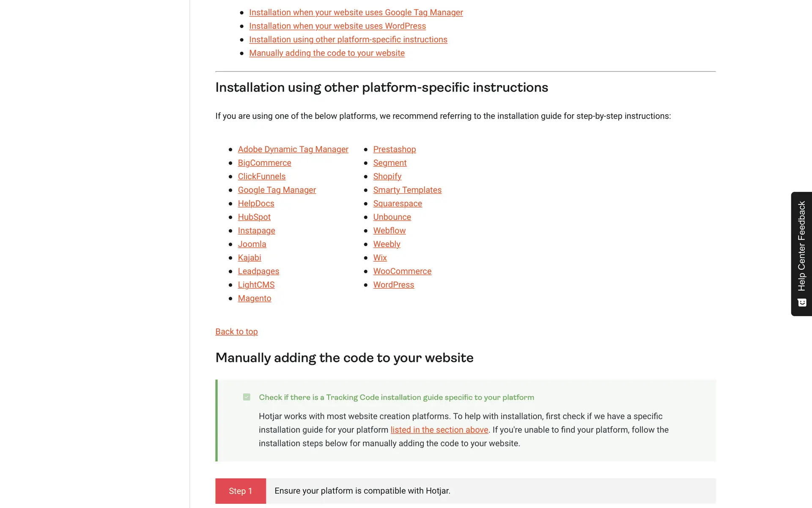
Task: Jump to installation using WordPress section
Action: tap(337, 26)
